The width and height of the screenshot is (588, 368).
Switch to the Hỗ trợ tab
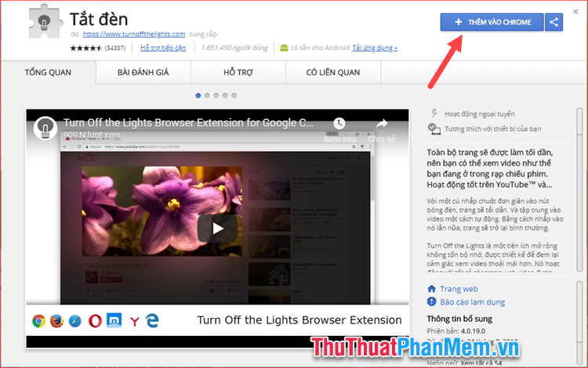pos(238,72)
